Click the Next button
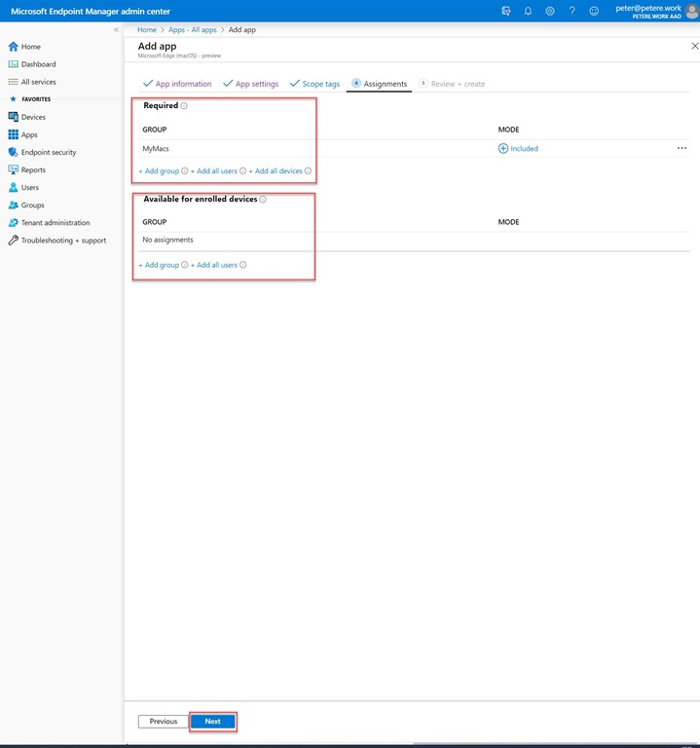This screenshot has height=748, width=700. [212, 722]
